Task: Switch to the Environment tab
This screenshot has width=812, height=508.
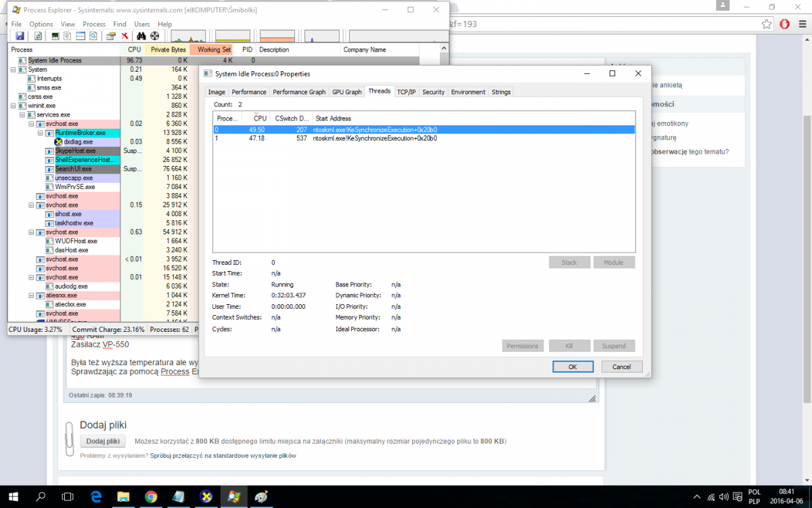Action: [468, 91]
